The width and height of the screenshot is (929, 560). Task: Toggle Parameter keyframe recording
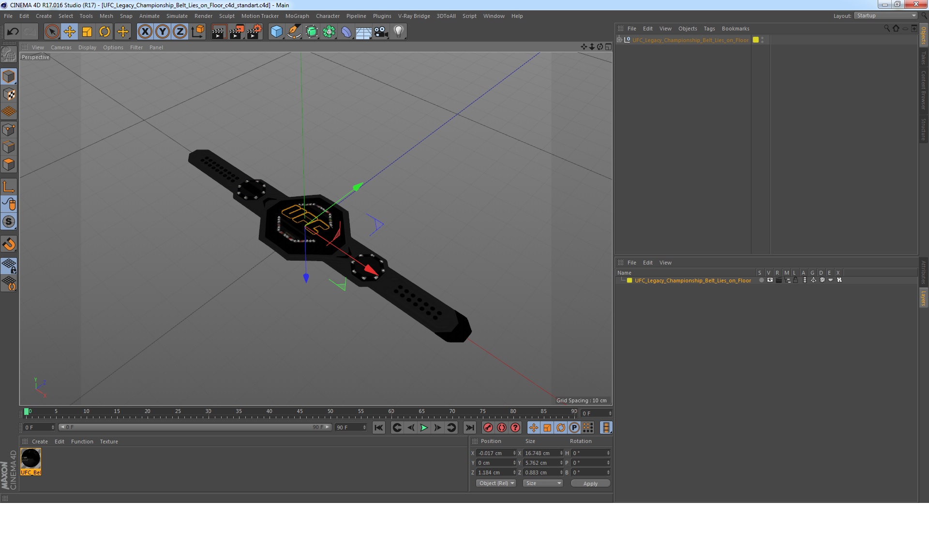coord(574,427)
